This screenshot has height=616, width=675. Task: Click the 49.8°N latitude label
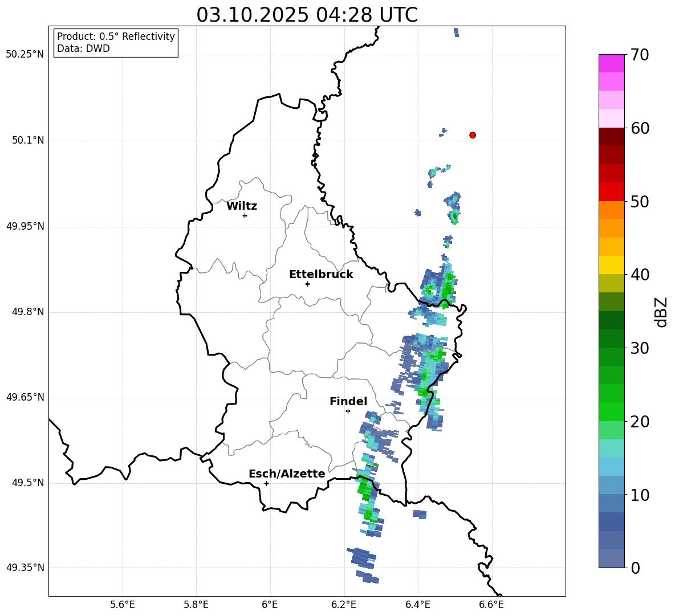click(28, 312)
